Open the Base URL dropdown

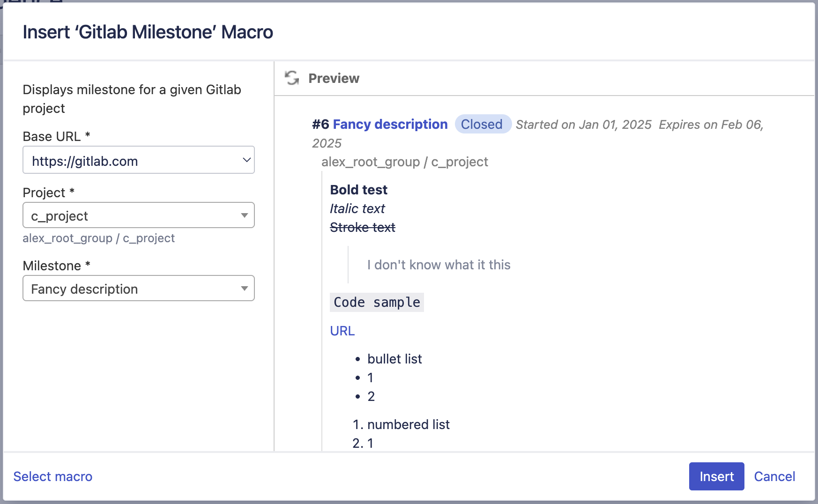[138, 160]
